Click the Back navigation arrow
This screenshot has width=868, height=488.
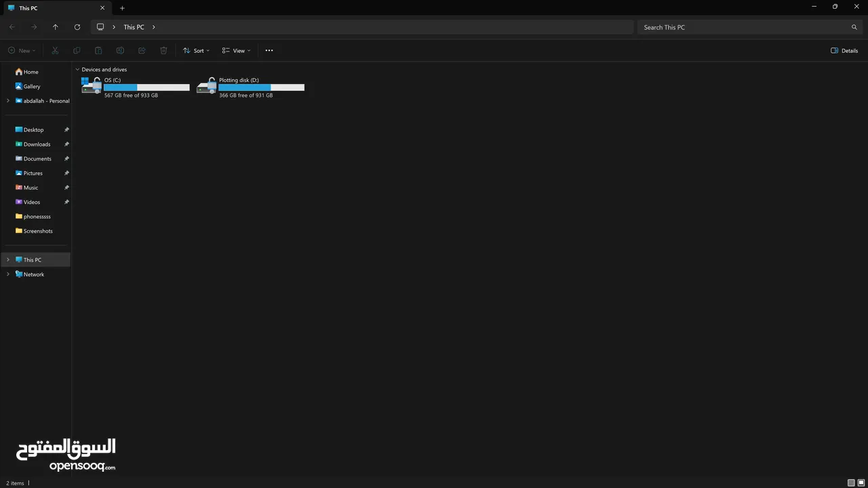(x=12, y=27)
